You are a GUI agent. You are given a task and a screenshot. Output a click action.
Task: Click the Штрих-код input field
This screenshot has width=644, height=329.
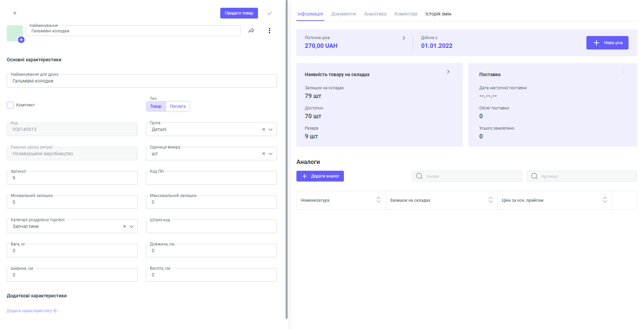[x=211, y=227]
